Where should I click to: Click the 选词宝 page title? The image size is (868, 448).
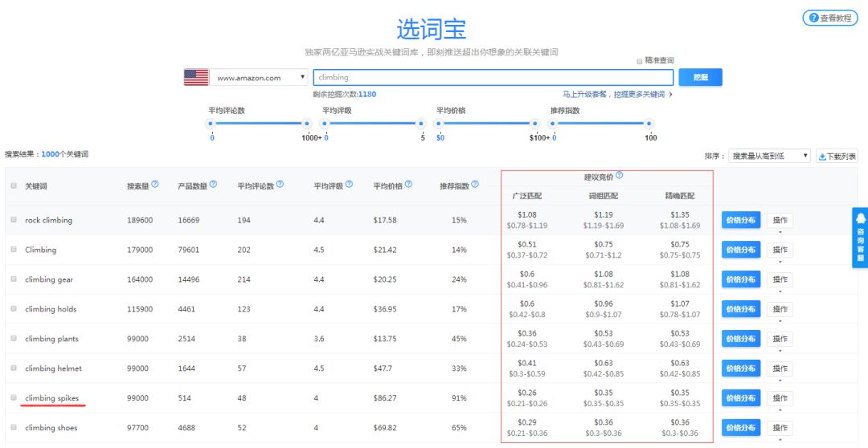pyautogui.click(x=432, y=29)
